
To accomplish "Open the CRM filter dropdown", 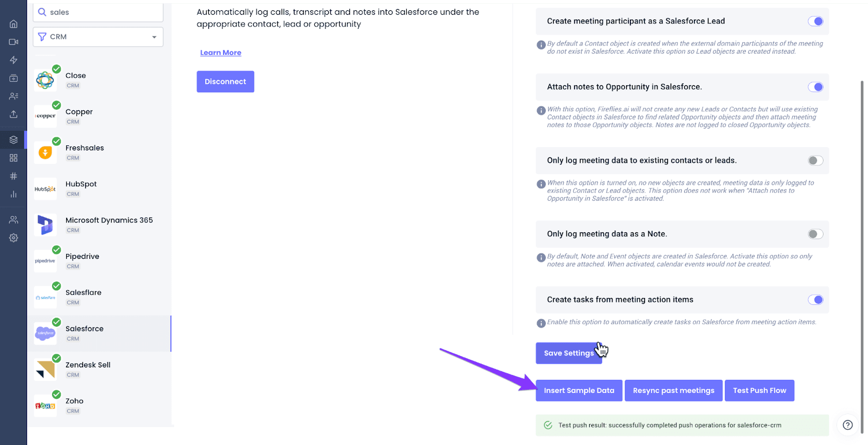I will (x=98, y=37).
